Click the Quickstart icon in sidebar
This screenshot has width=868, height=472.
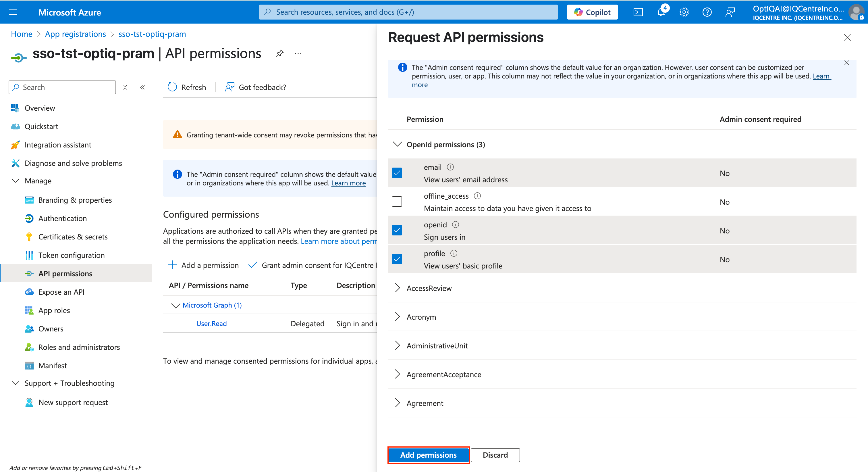pyautogui.click(x=15, y=126)
